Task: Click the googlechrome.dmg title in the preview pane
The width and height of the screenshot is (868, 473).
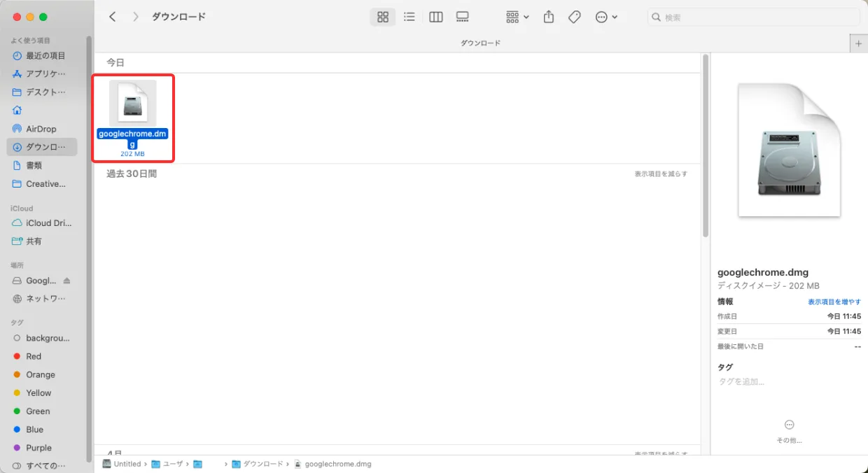Action: point(763,273)
